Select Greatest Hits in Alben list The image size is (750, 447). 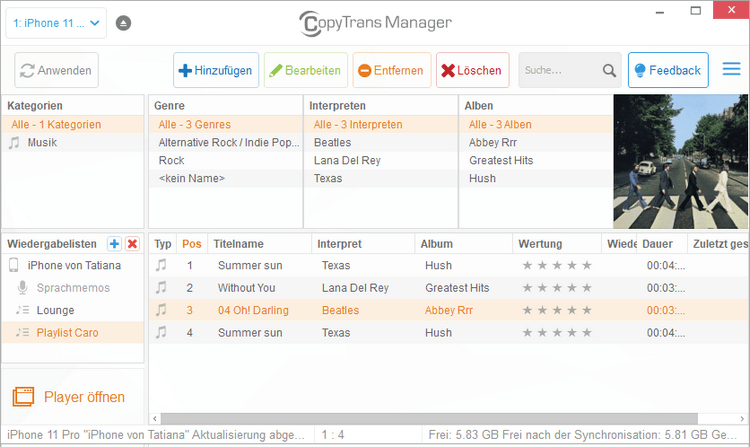click(x=536, y=160)
